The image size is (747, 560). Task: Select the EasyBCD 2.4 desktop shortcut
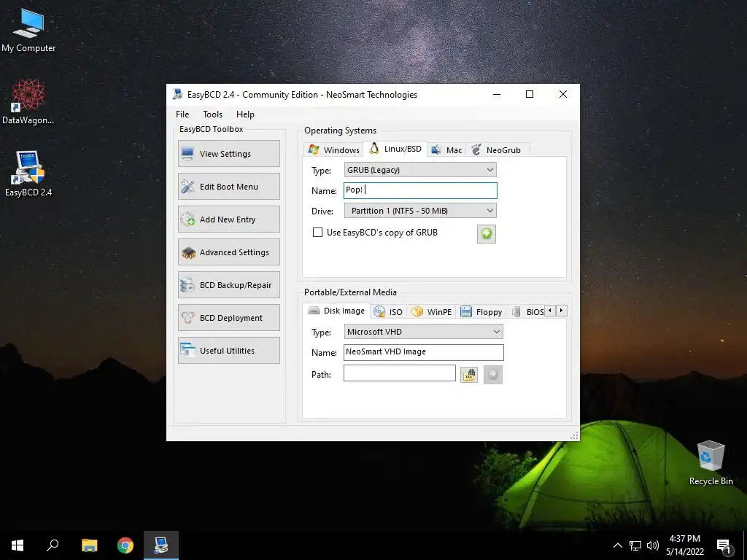[28, 174]
